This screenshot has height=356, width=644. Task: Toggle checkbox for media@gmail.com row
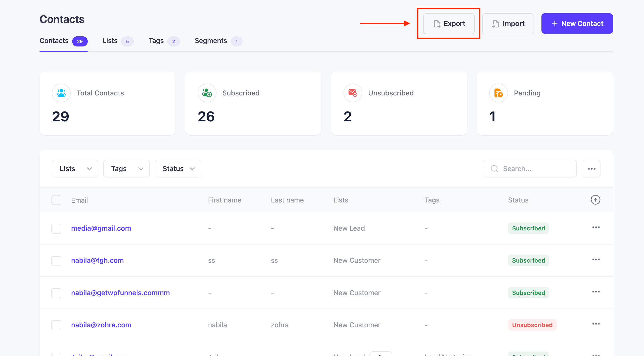tap(56, 228)
